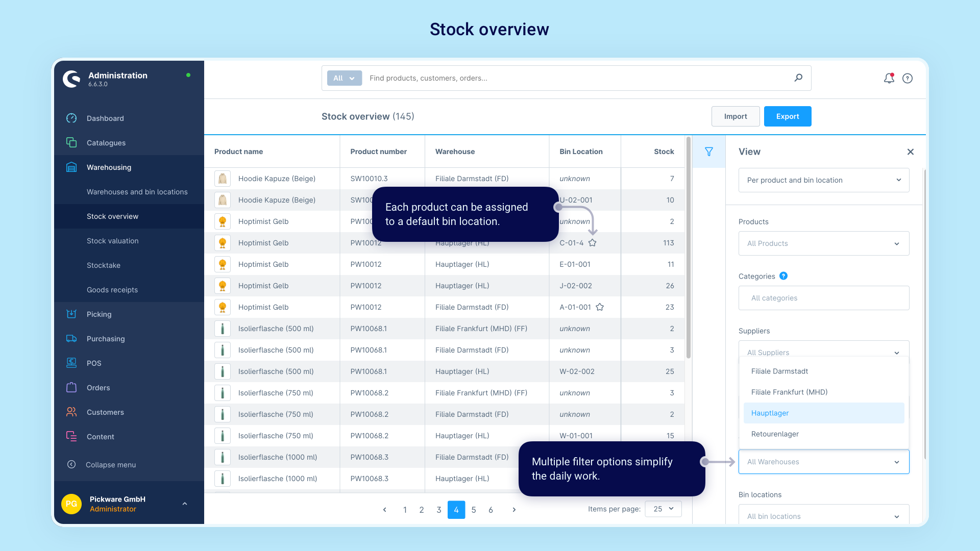Click the Customers people icon
This screenshot has width=980, height=551.
(x=71, y=412)
